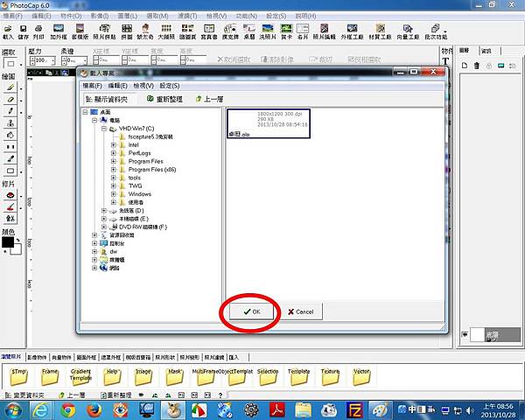Viewport: 525px width, 420px height.
Task: Open the 撲克牌 playing card tool
Action: (x=230, y=31)
